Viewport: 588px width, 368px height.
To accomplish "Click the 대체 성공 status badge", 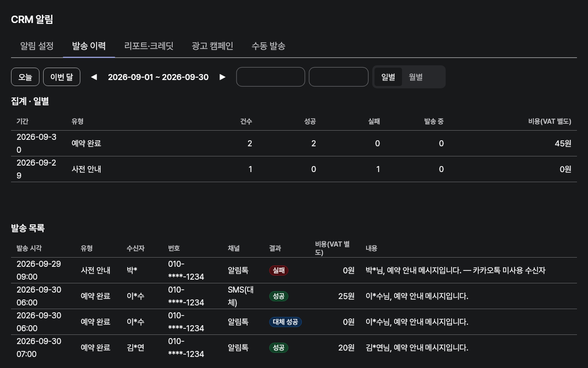I will 285,322.
